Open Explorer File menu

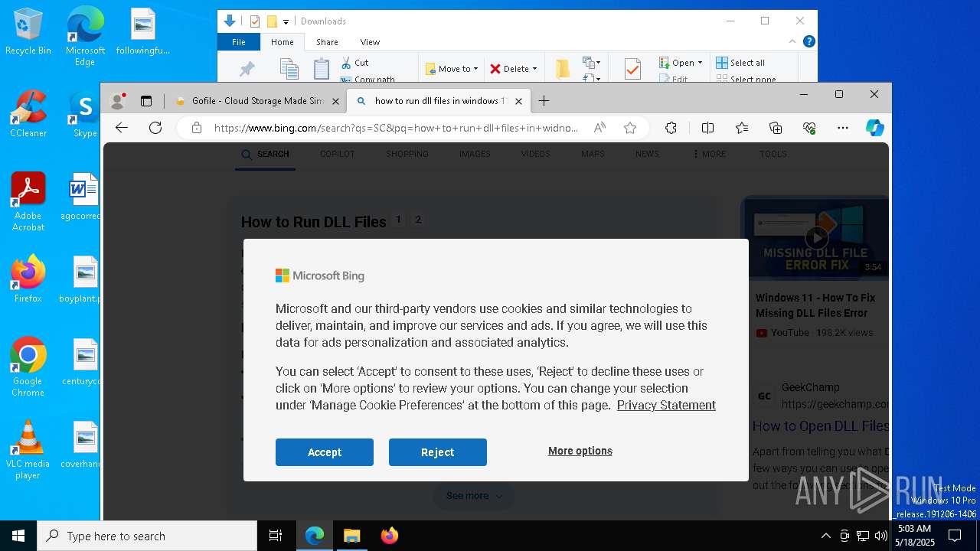[239, 42]
